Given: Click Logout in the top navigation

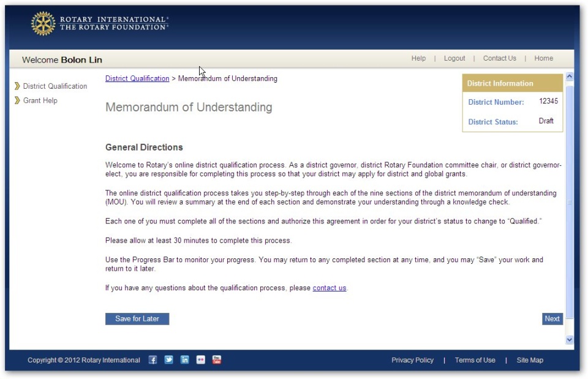Looking at the screenshot, I should tap(454, 58).
